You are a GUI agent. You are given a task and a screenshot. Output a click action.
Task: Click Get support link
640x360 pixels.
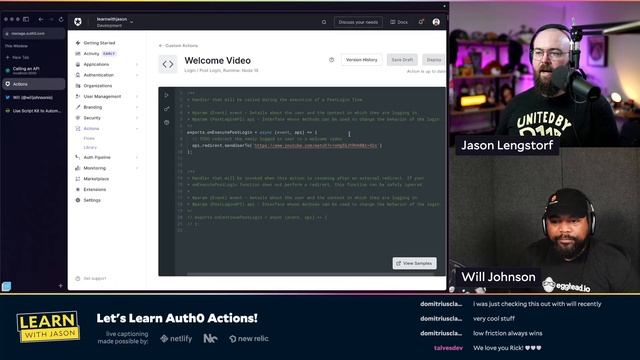95,278
